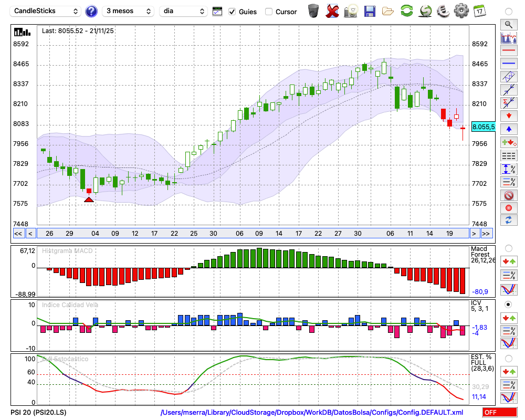Click red and green arrows icon beside MACD panel

509,261
